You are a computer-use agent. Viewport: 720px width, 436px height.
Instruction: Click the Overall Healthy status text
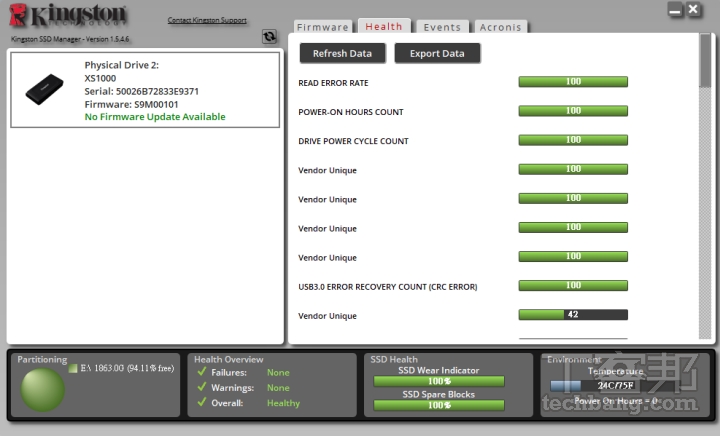click(283, 403)
